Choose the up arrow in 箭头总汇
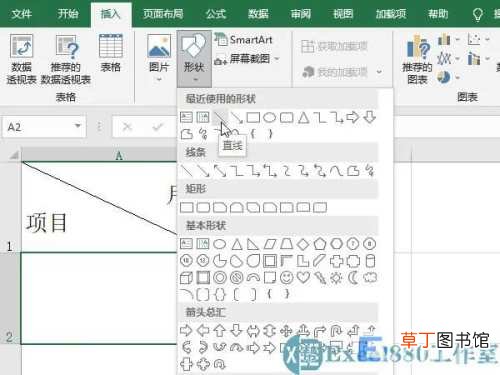 coord(220,331)
